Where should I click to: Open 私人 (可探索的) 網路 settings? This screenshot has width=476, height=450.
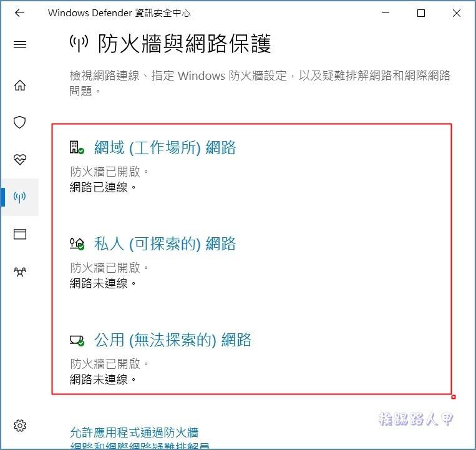(165, 244)
